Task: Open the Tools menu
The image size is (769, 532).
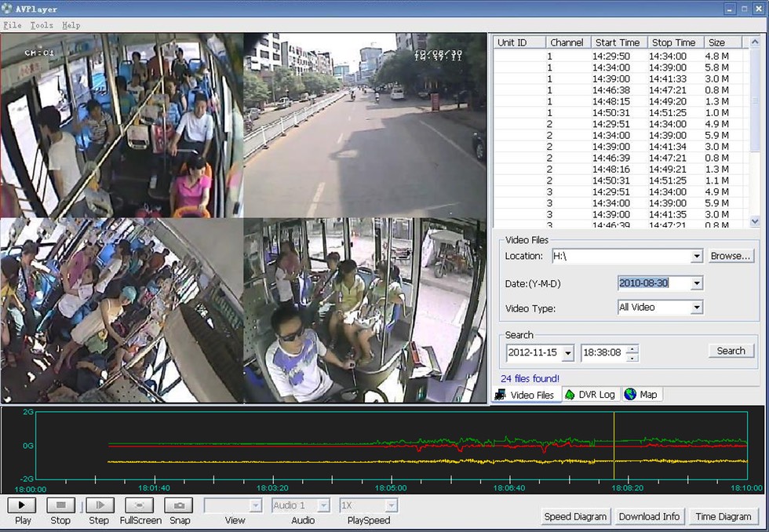Action: [x=42, y=25]
